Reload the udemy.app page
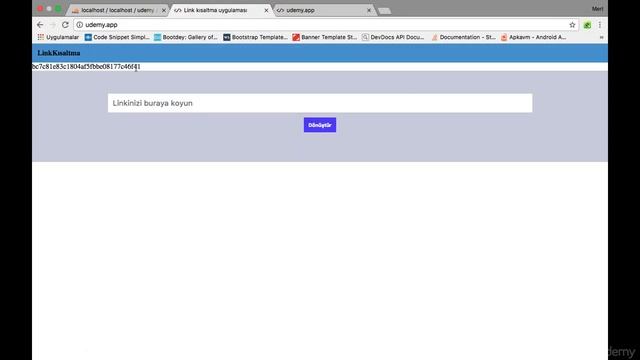Image resolution: width=640 pixels, height=360 pixels. point(65,25)
